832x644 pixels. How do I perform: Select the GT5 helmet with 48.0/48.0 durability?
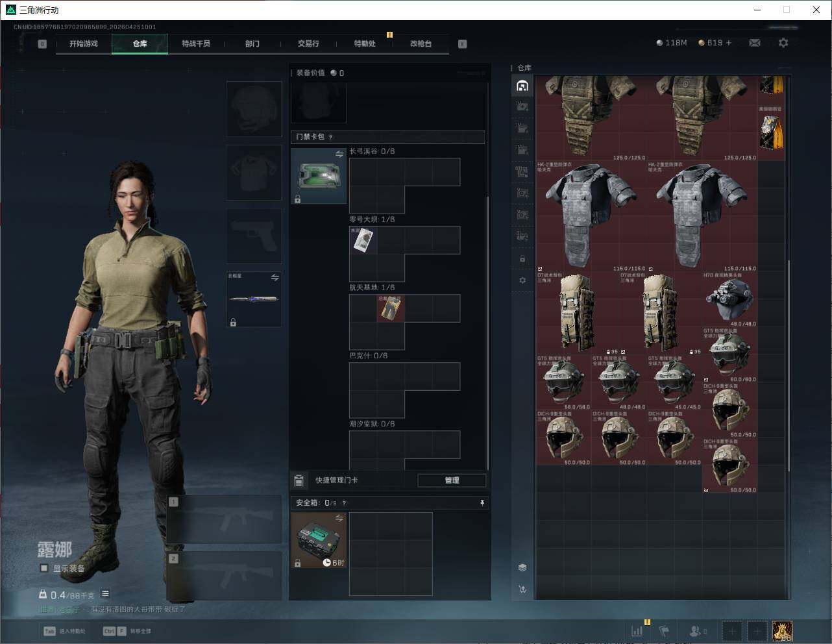pos(619,382)
